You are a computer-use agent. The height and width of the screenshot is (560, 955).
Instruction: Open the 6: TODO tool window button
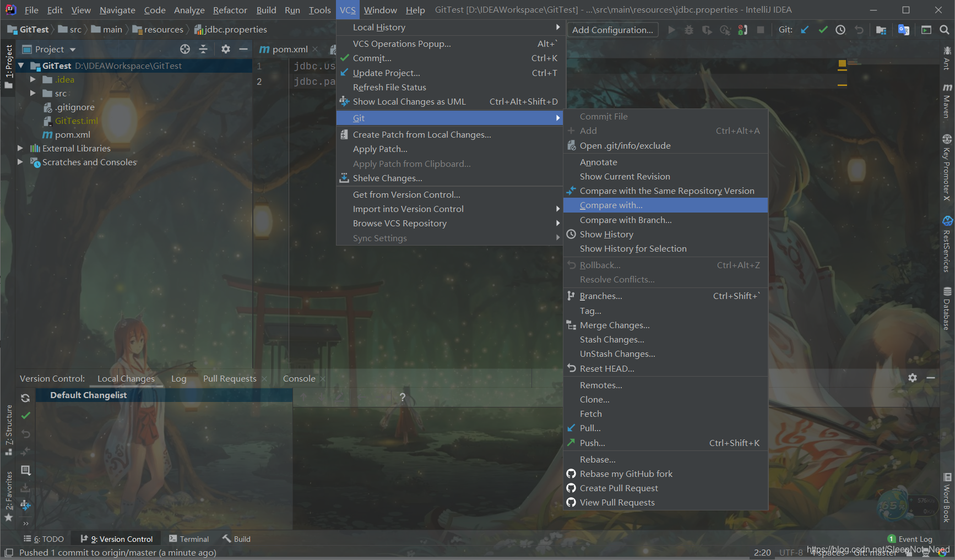coord(44,539)
